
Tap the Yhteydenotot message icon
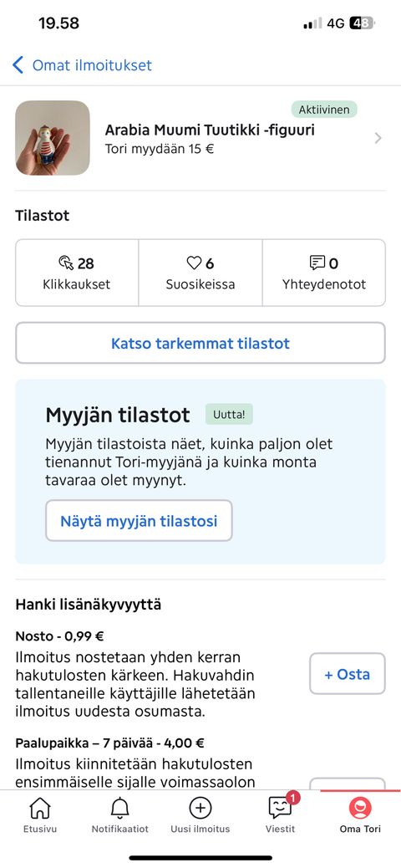317,263
